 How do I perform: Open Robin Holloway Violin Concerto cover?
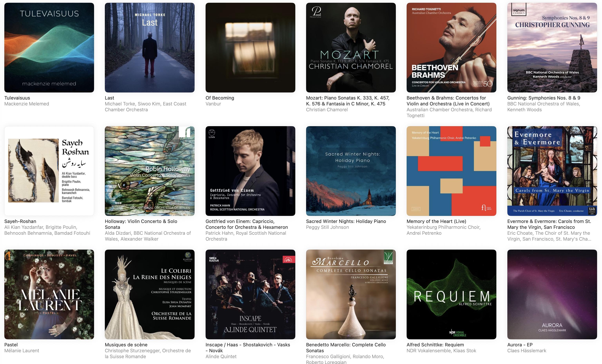150,171
